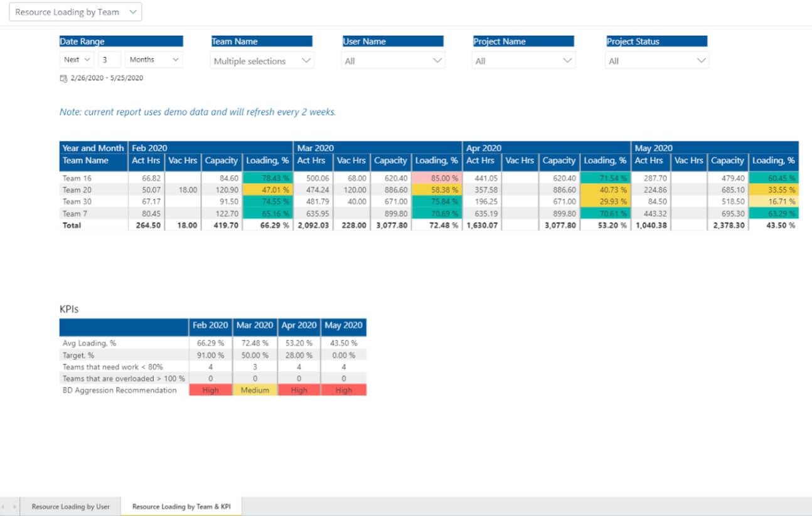812x516 pixels.
Task: Select Resource Loading by Team & KPI tab
Action: [x=181, y=507]
